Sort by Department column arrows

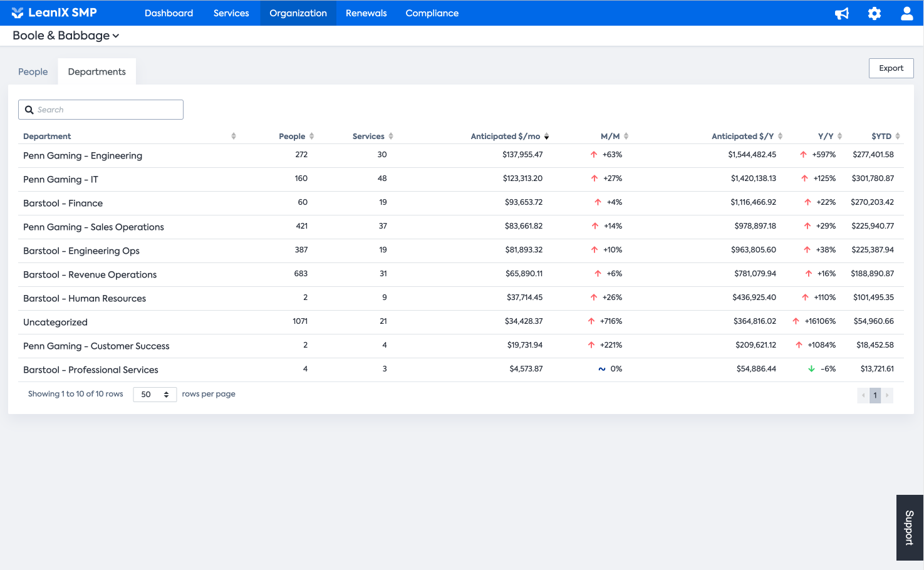(x=234, y=136)
